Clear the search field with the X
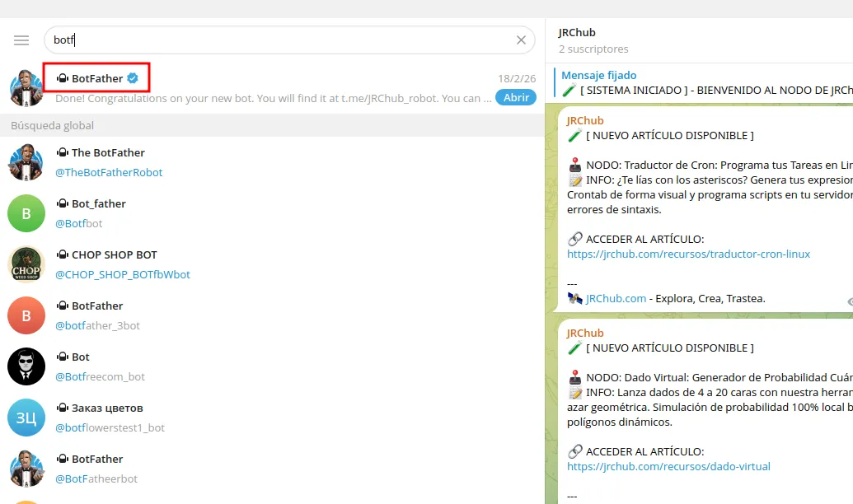The image size is (853, 504). (x=521, y=40)
